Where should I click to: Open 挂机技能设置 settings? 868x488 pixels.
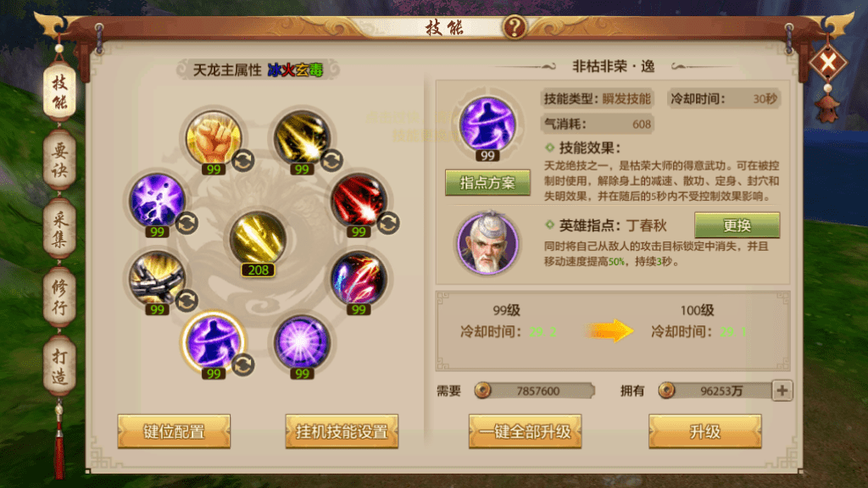[x=342, y=431]
